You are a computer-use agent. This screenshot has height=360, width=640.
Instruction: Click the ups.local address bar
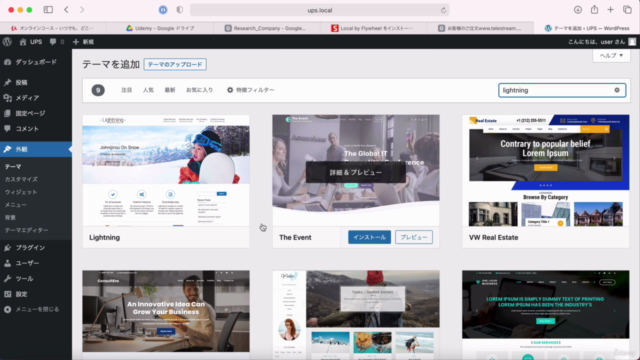point(320,10)
